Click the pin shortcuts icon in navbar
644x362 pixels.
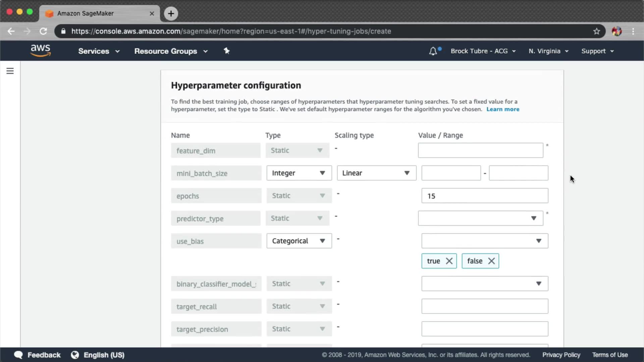227,51
